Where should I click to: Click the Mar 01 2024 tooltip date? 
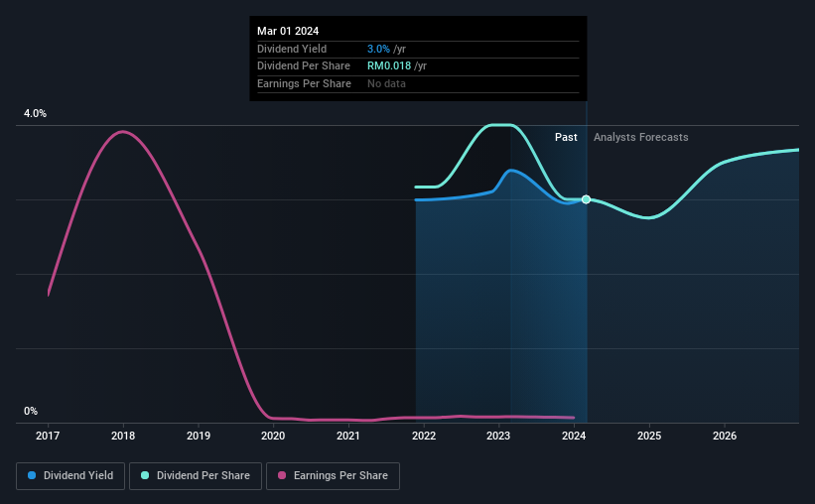click(288, 31)
